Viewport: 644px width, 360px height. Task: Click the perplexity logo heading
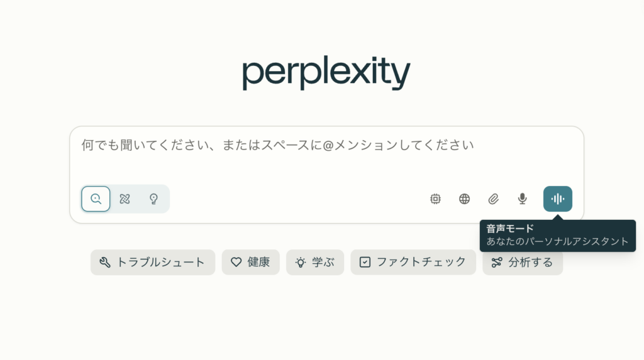(x=326, y=72)
